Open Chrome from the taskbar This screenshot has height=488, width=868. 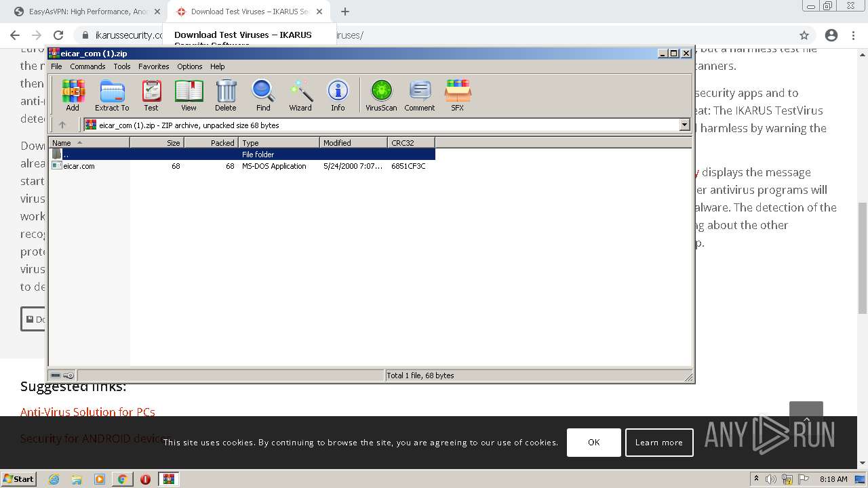pyautogui.click(x=122, y=479)
